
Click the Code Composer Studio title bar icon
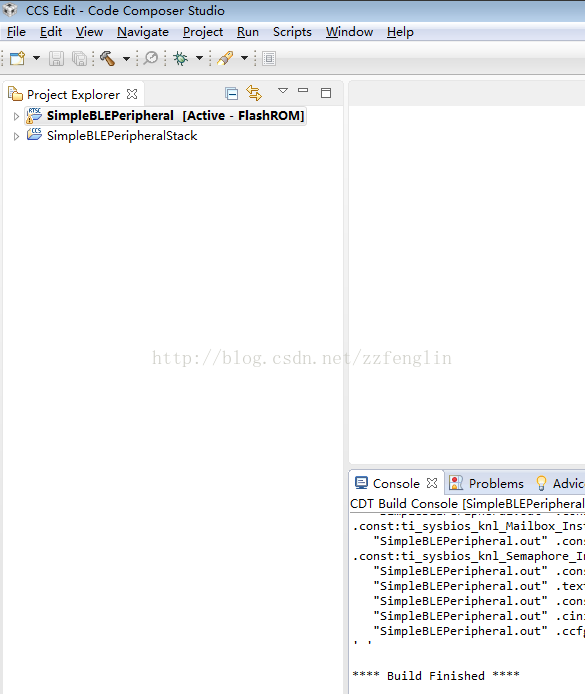(x=10, y=10)
